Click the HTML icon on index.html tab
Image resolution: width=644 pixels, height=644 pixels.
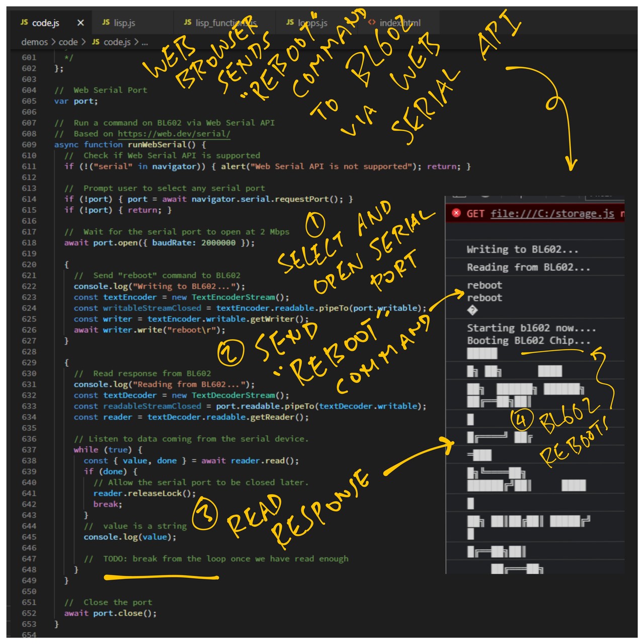click(x=372, y=23)
